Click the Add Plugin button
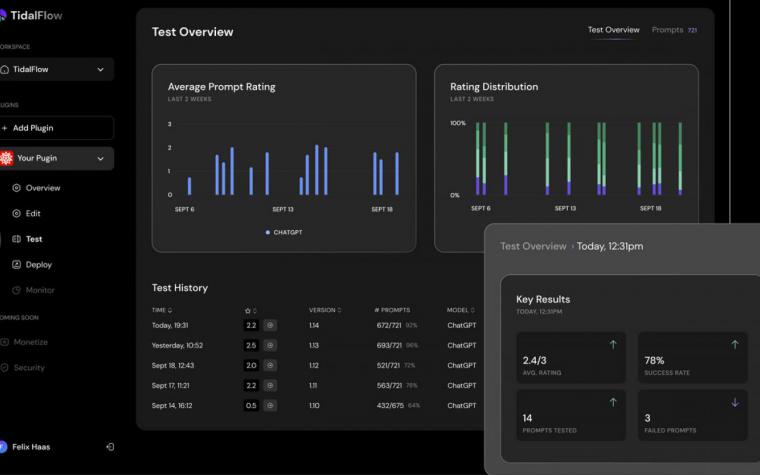760x475 pixels. pyautogui.click(x=57, y=128)
